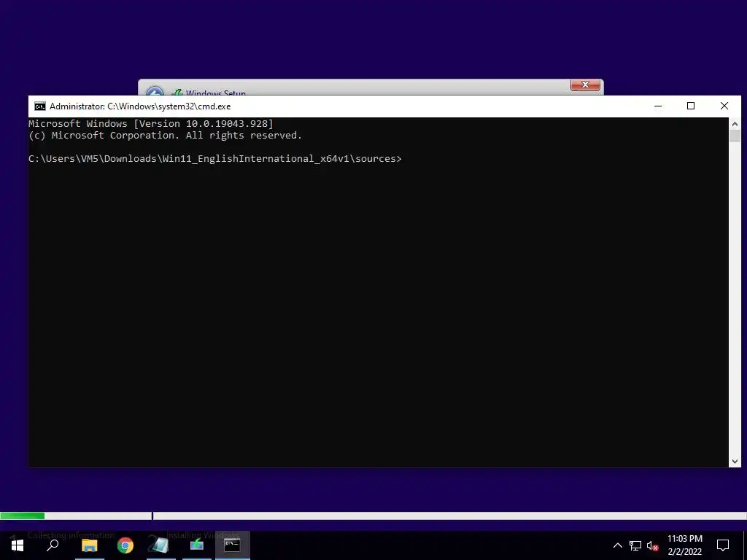Open taskbar search magnifier
The width and height of the screenshot is (747, 560).
tap(53, 545)
